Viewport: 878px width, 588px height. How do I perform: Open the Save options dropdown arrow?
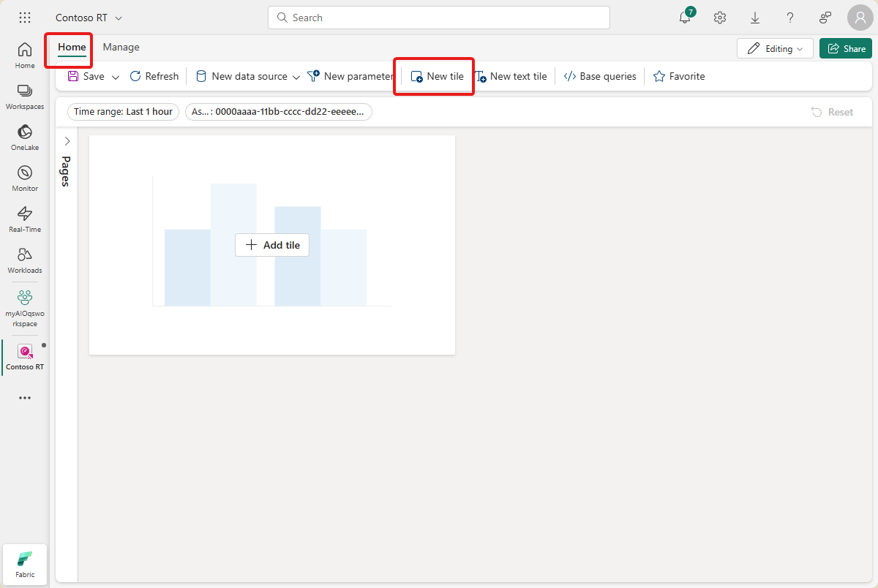[116, 75]
